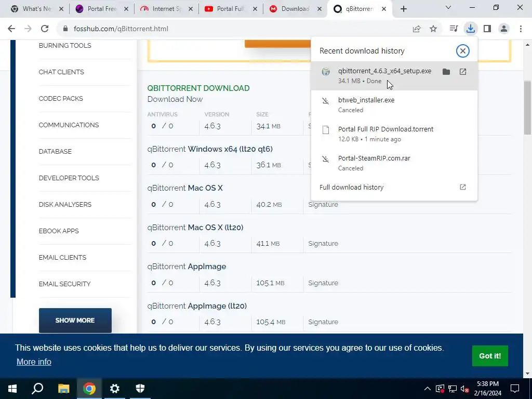Show qbittorrent setup file in folder
Image resolution: width=532 pixels, height=399 pixels.
[x=446, y=72]
